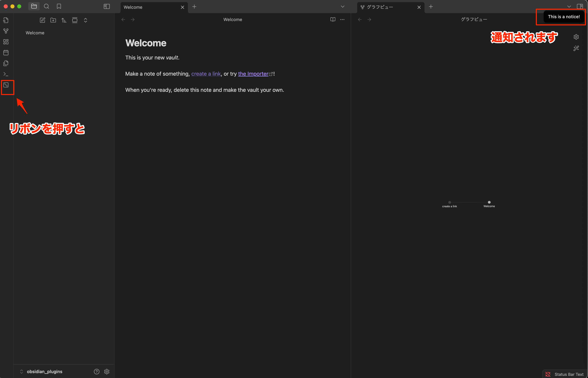Screen dimensions: 588x378
Task: Switch to search tab in sidebar
Action: (x=46, y=6)
